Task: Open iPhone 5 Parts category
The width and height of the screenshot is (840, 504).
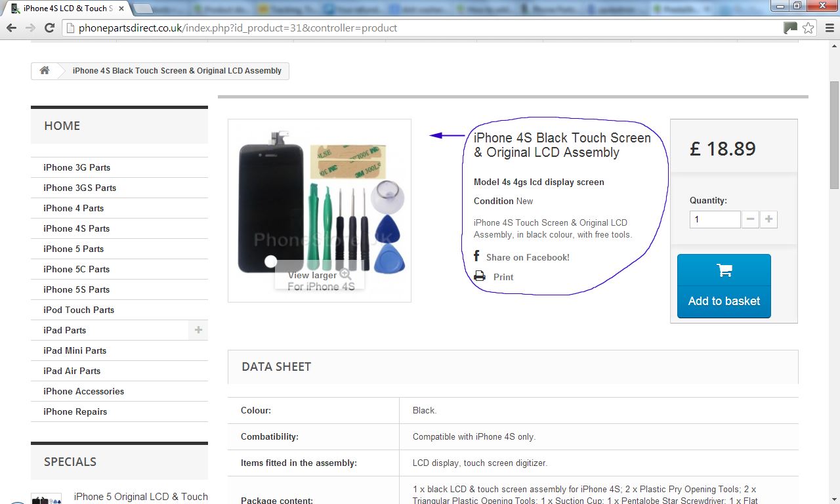Action: pyautogui.click(x=73, y=249)
